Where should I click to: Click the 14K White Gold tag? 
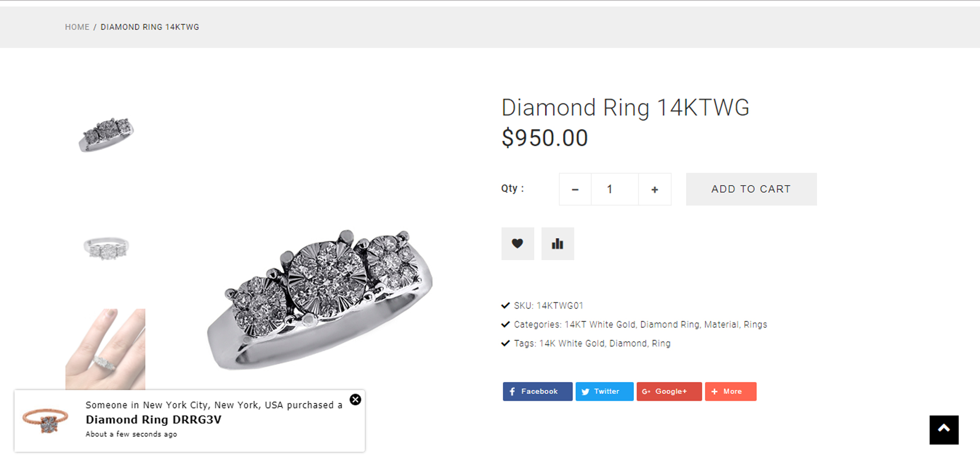pos(572,344)
